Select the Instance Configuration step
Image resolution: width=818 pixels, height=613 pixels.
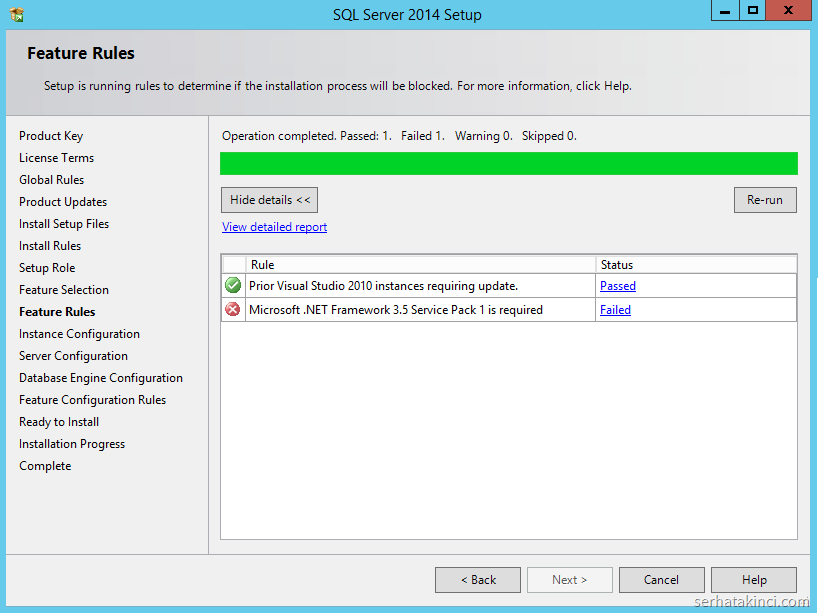[x=79, y=334]
